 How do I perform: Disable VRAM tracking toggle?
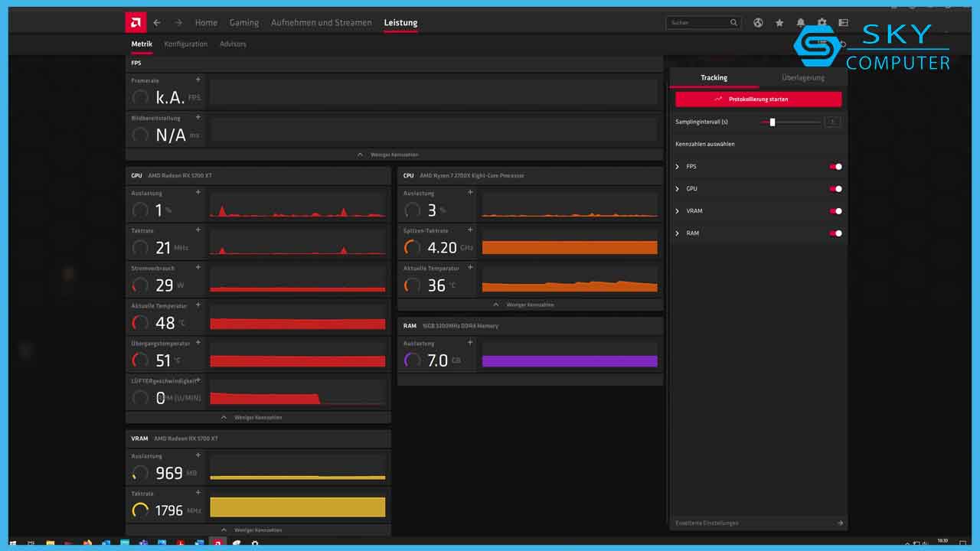836,210
